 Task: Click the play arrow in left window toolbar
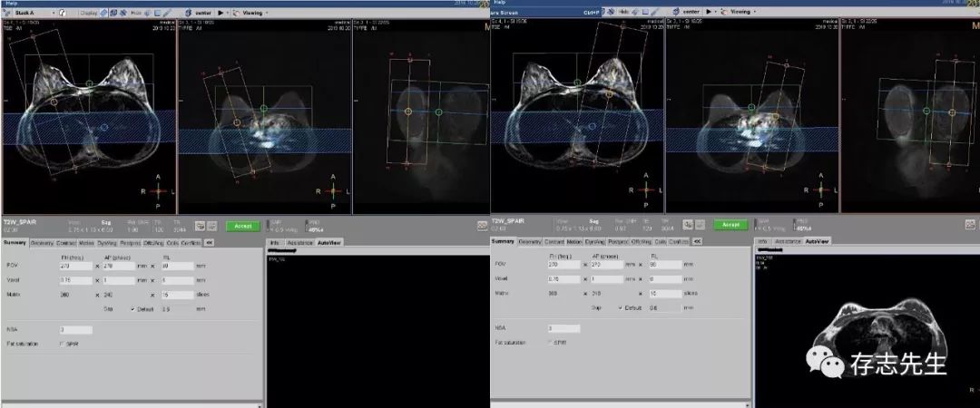[220, 13]
